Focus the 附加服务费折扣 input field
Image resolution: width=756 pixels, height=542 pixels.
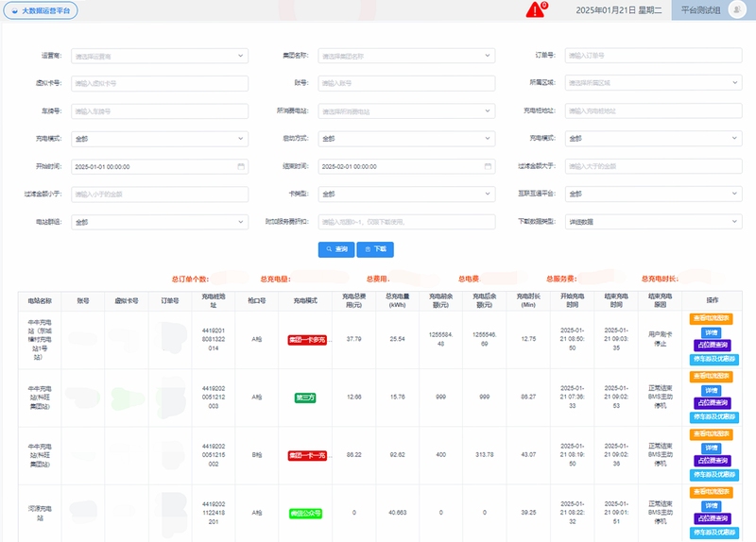(x=406, y=222)
